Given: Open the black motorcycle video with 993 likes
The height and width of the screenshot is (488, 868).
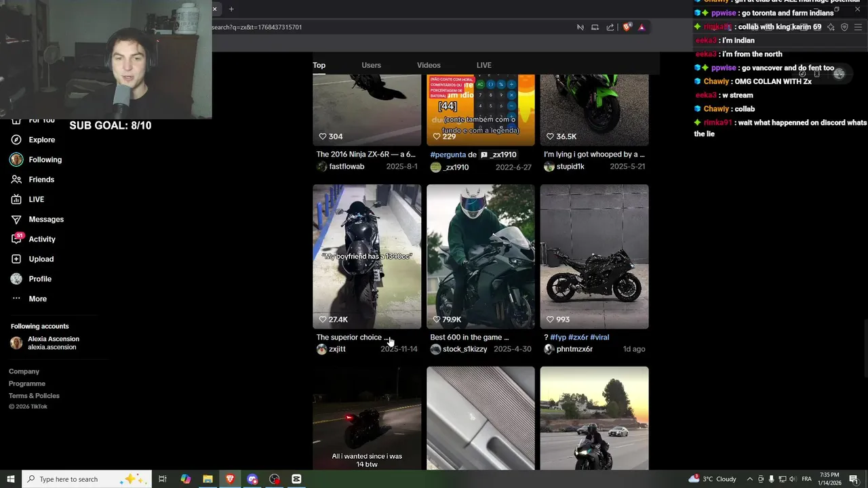Looking at the screenshot, I should point(595,256).
